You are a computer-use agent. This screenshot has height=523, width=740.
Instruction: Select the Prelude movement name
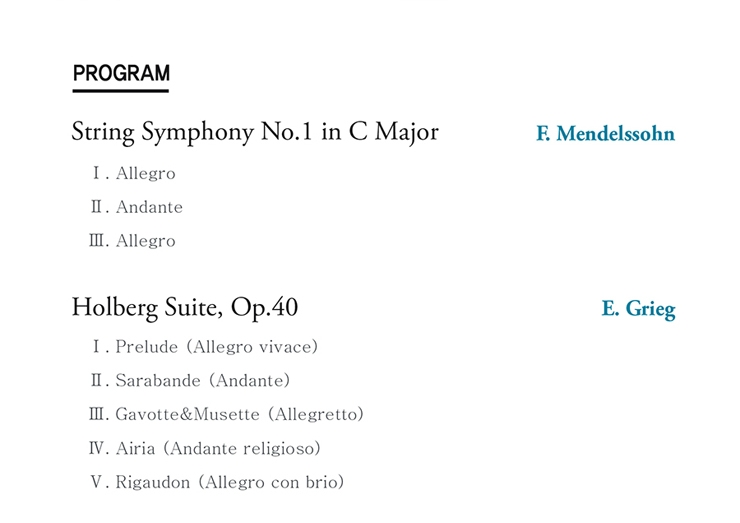(x=146, y=347)
